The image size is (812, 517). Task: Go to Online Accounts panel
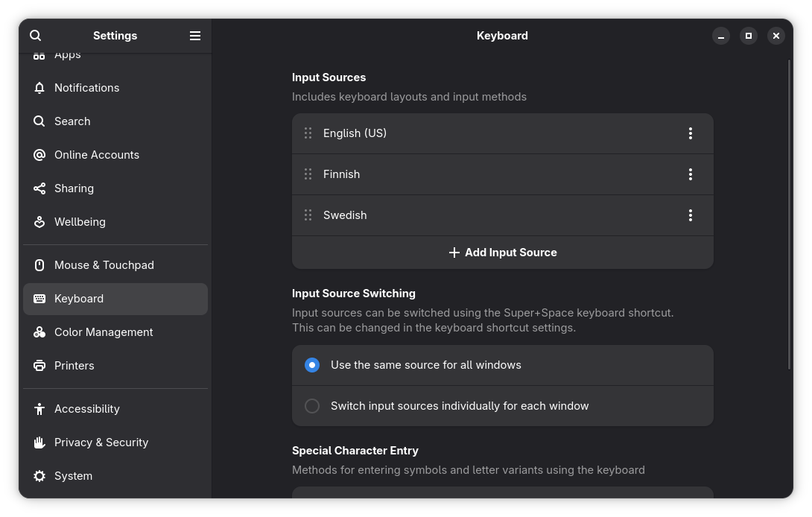[x=115, y=155]
